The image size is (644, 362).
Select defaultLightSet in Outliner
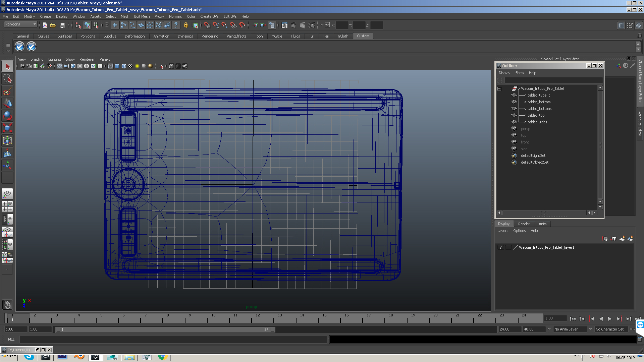[x=533, y=156]
